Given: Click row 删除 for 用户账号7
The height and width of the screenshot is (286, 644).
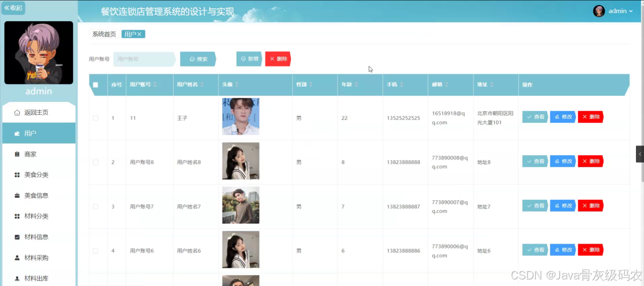Looking at the screenshot, I should tap(591, 205).
